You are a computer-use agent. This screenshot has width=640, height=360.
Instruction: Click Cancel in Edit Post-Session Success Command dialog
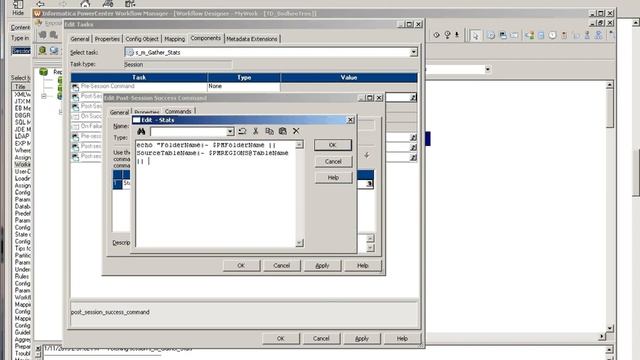click(281, 265)
